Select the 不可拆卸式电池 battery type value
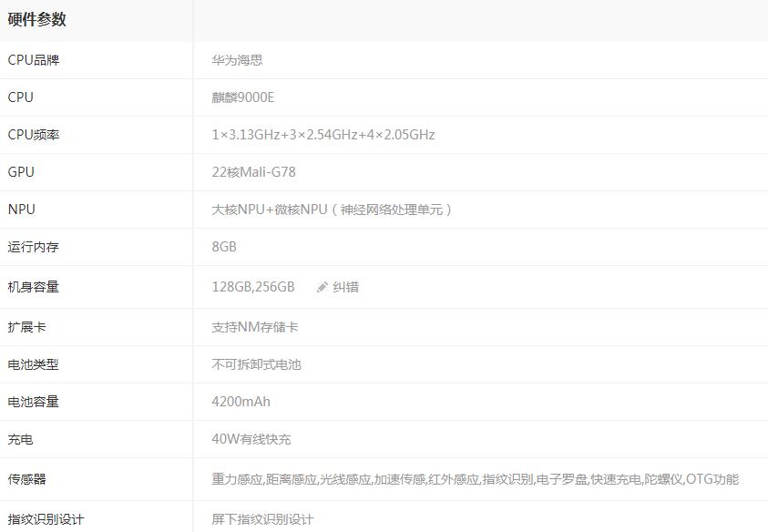The height and width of the screenshot is (532, 768). click(257, 364)
